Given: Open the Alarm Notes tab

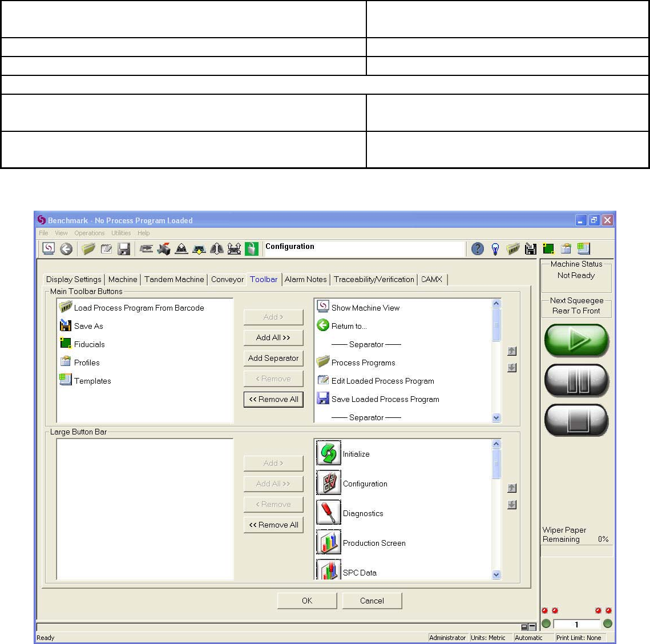Looking at the screenshot, I should pyautogui.click(x=305, y=279).
